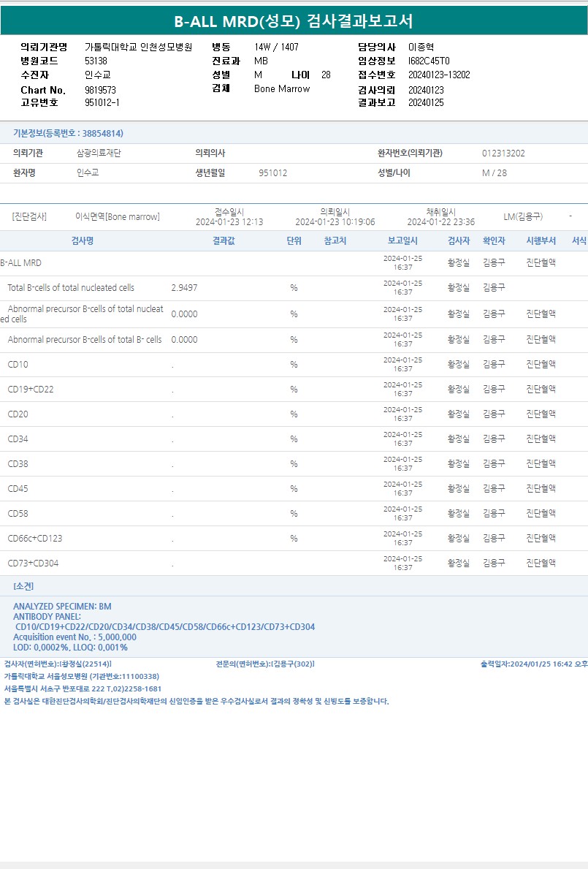Screen dimensions: 588x869
Task: Click the [소견] section header
Action: pos(23,586)
